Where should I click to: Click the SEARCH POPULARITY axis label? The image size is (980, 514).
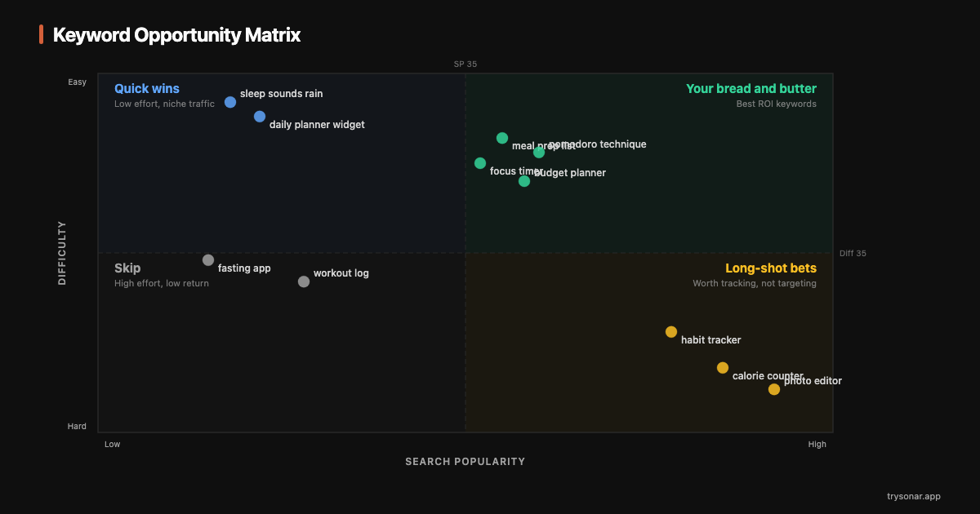tap(465, 461)
